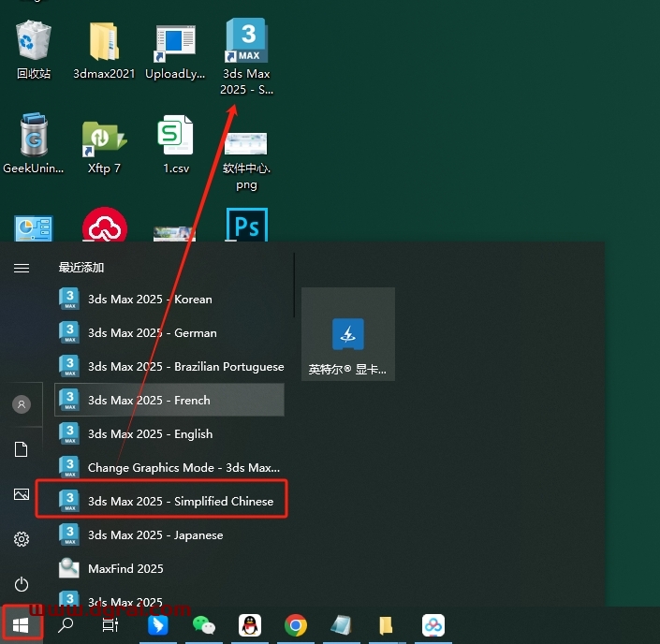Select the Photoshop desktop icon
This screenshot has height=644, width=660.
tap(246, 225)
